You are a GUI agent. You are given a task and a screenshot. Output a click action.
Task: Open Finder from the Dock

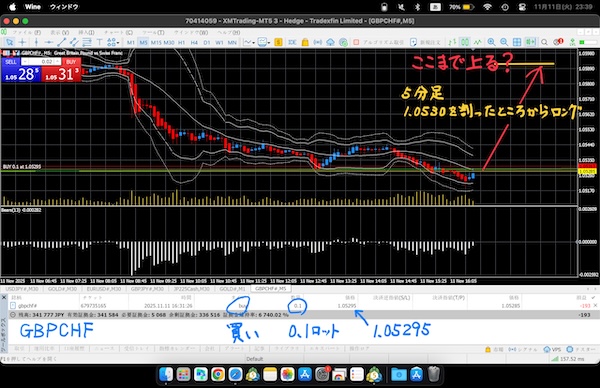pyautogui.click(x=166, y=374)
